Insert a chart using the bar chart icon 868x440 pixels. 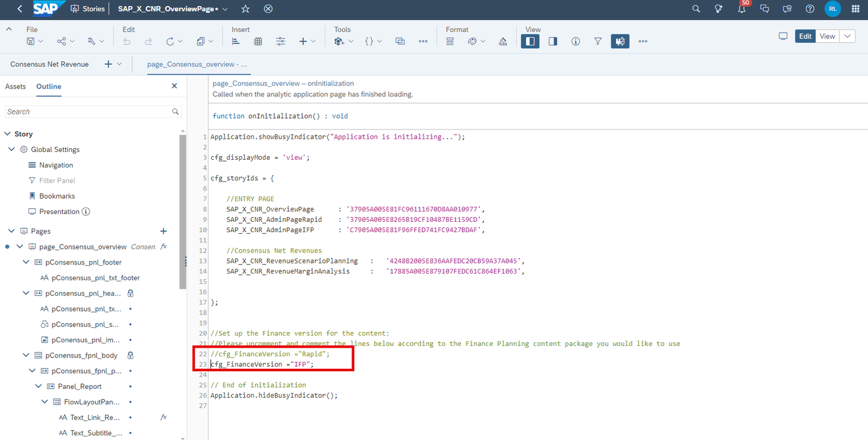(x=236, y=41)
